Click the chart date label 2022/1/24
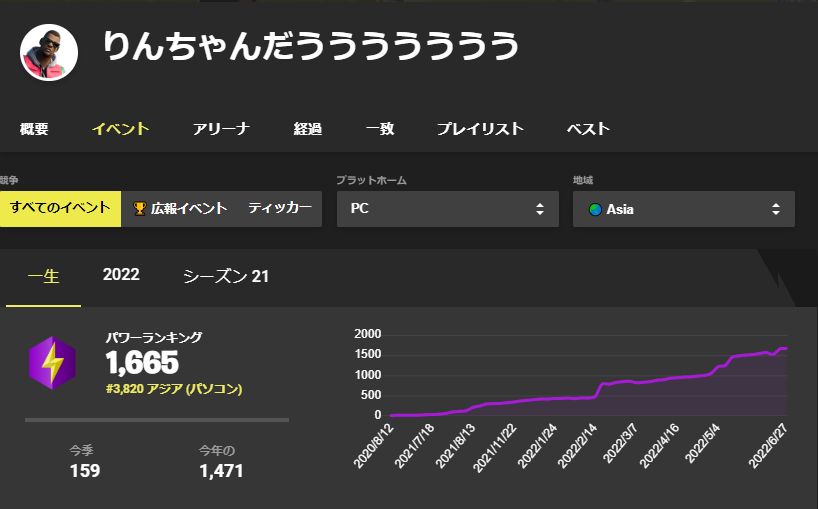This screenshot has height=509, width=818. [x=537, y=446]
